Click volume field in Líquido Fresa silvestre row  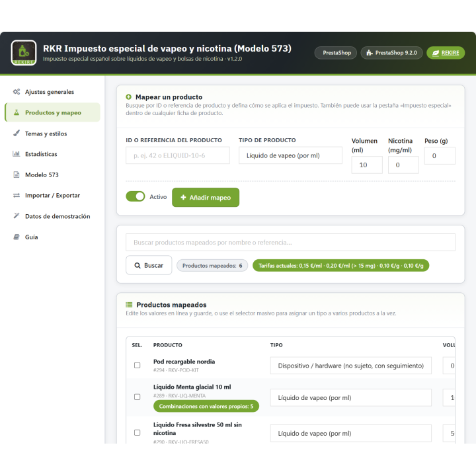point(449,433)
